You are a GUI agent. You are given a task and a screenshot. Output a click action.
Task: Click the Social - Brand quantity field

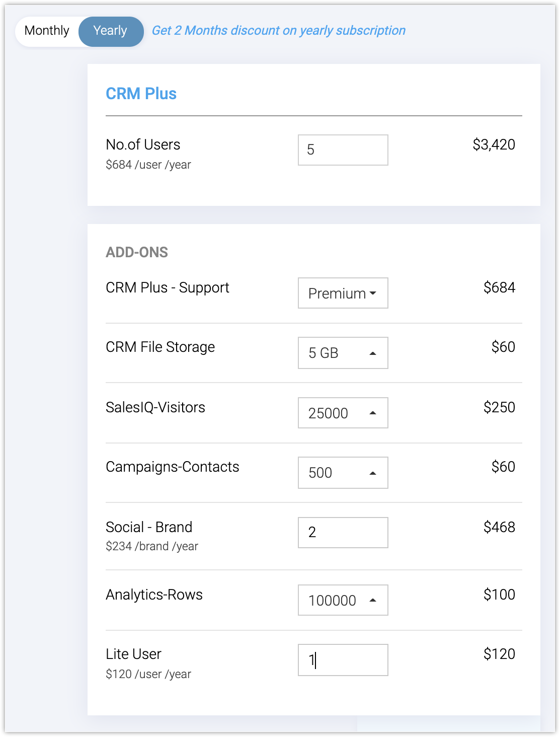coord(343,533)
